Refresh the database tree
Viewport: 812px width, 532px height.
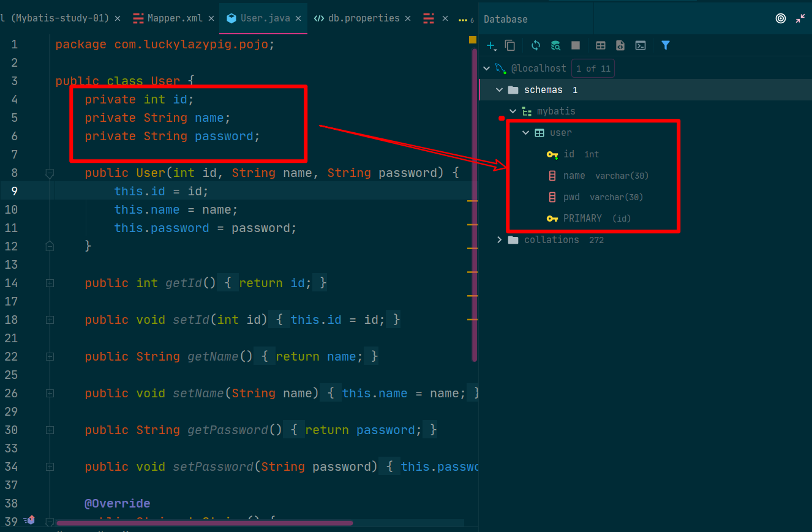pos(536,45)
